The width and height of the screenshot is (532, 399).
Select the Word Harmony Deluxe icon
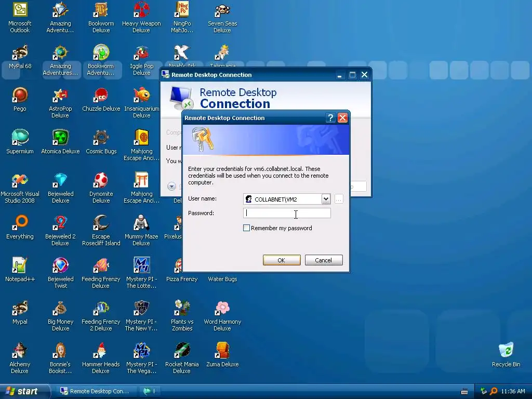(222, 316)
